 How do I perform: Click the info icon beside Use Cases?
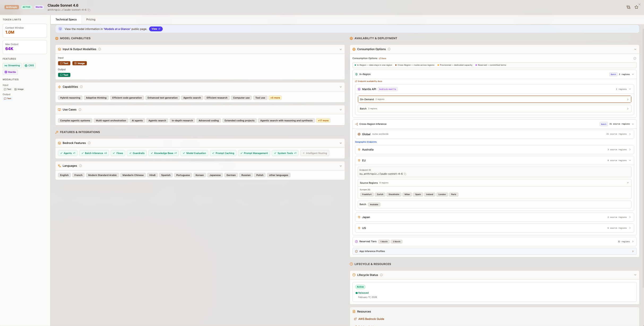tap(80, 110)
